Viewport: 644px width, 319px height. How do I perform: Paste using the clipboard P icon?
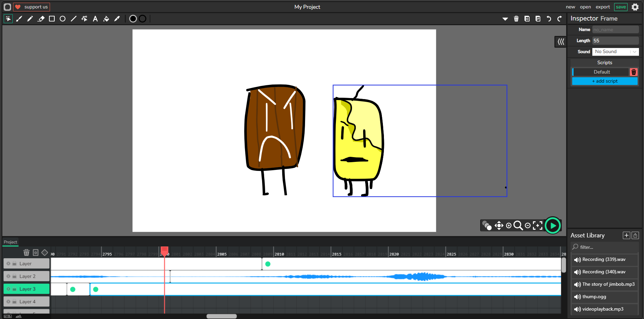(x=538, y=19)
